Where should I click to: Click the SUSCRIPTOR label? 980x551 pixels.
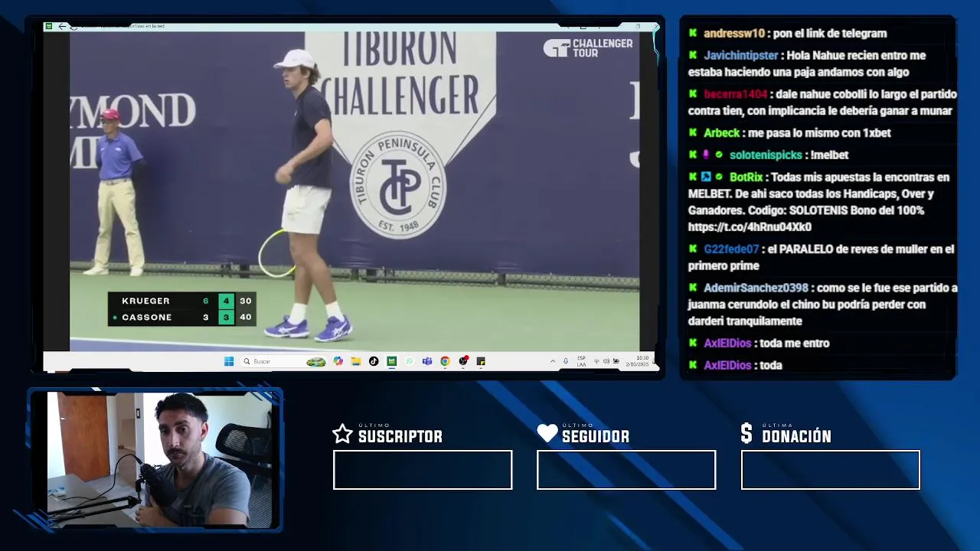point(400,437)
